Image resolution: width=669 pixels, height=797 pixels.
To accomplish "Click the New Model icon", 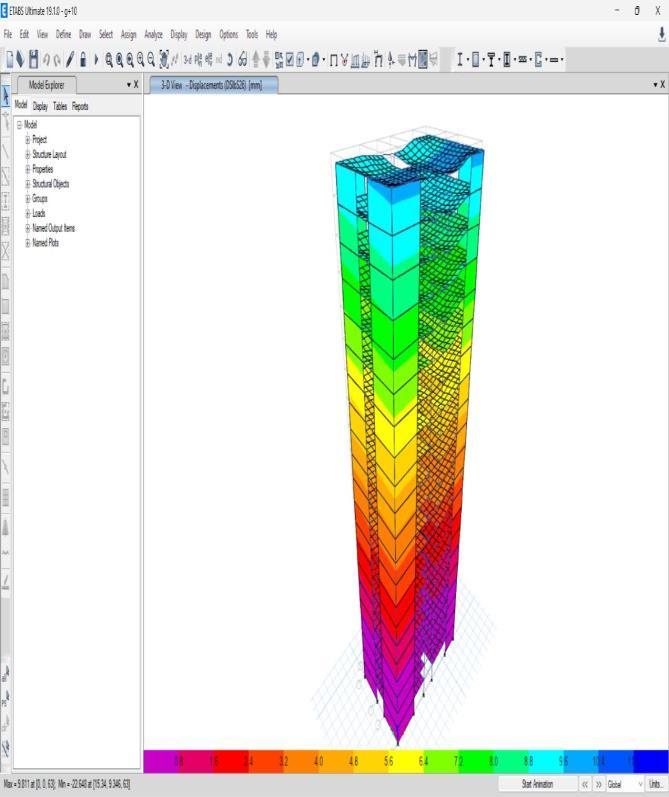I will click(10, 59).
